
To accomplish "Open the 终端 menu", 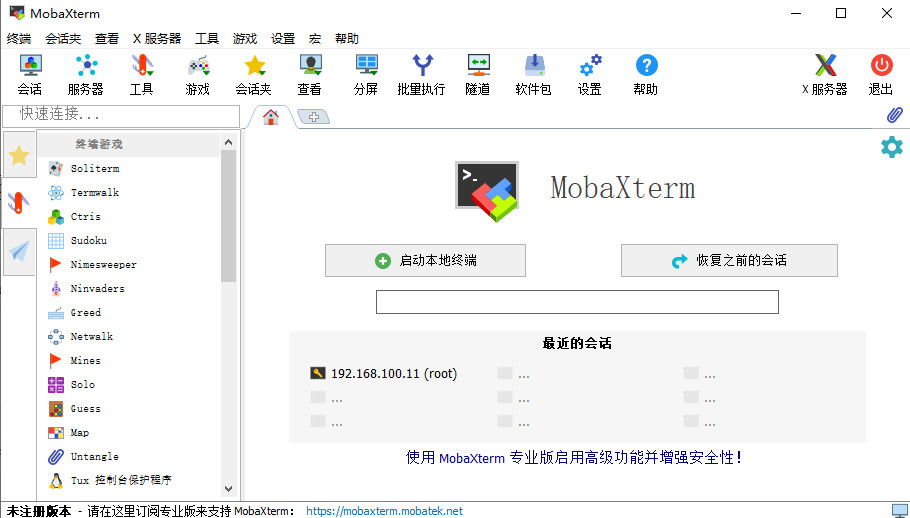I will pyautogui.click(x=19, y=39).
